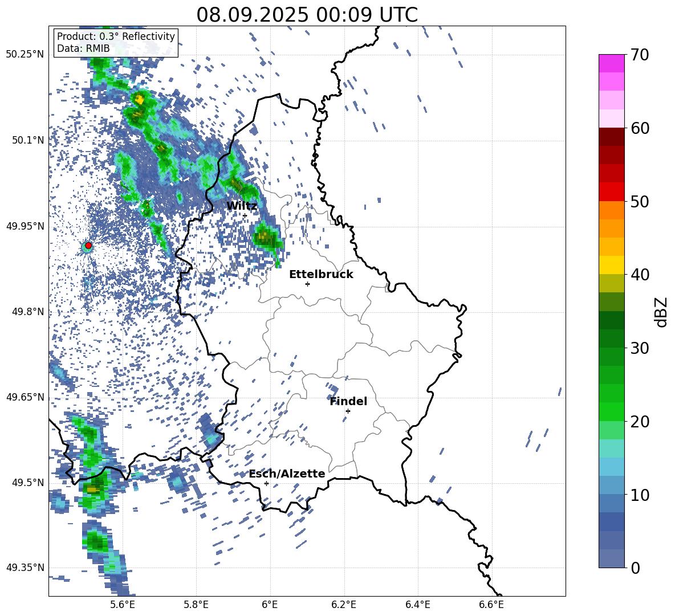Viewport: 675px width, 616px height.
Task: Click the 49.8°N latitude label
Action: tap(27, 312)
